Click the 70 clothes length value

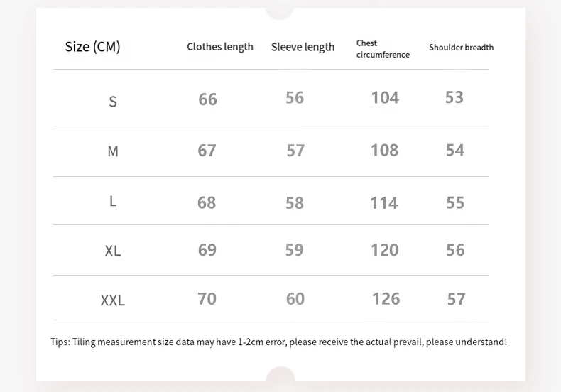[x=207, y=298]
